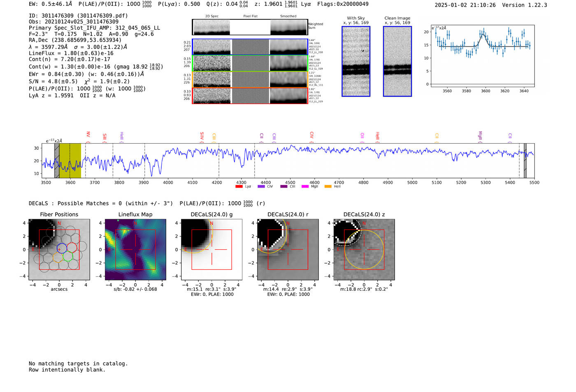Click the red Lyα legend swatch
This screenshot has width=576, height=392.
239,187
